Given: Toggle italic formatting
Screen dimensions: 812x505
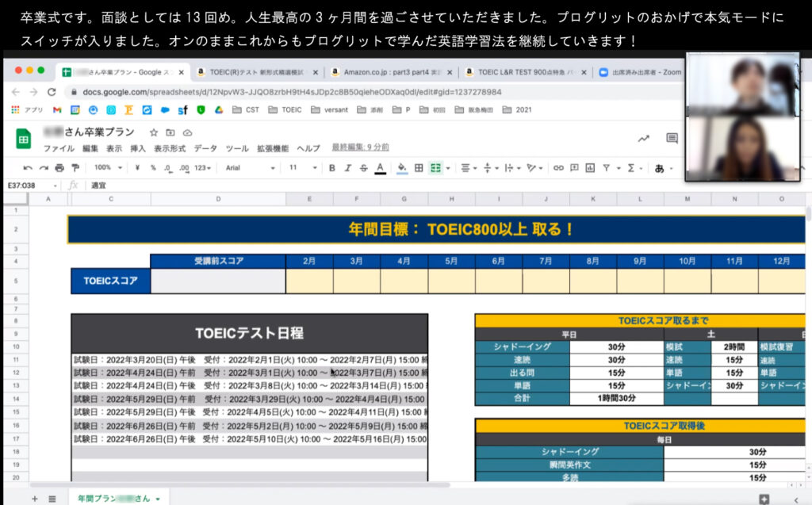Looking at the screenshot, I should coord(348,168).
